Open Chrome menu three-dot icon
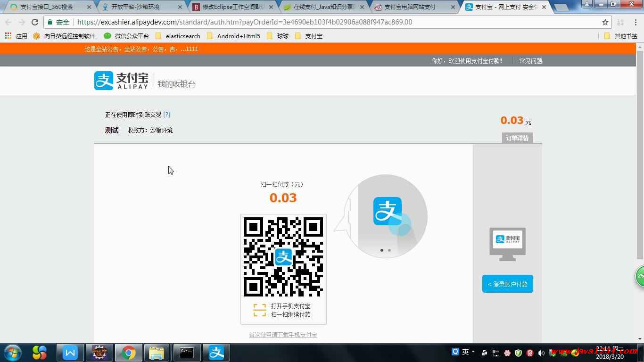 [x=636, y=22]
